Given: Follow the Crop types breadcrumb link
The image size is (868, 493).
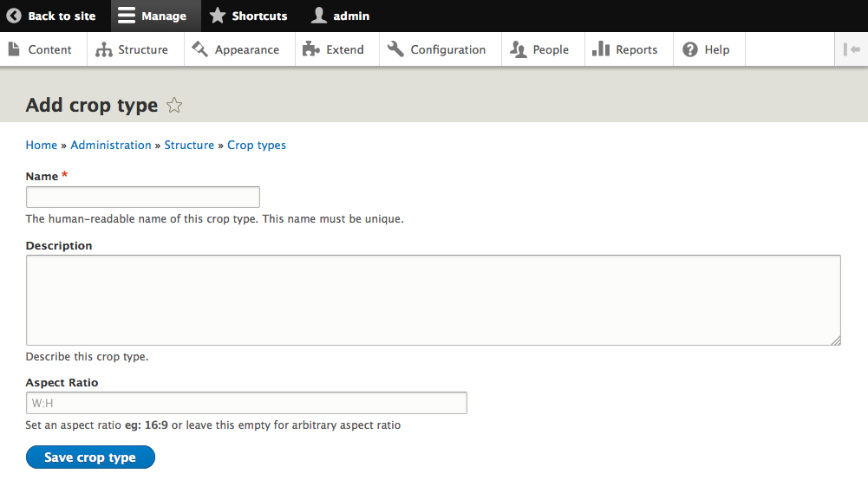Looking at the screenshot, I should pos(257,145).
